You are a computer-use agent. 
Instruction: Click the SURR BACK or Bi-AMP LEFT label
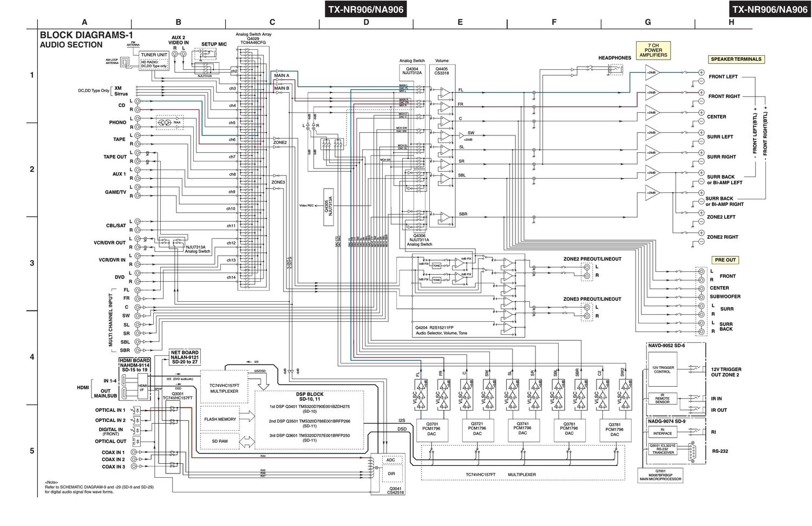[724, 180]
